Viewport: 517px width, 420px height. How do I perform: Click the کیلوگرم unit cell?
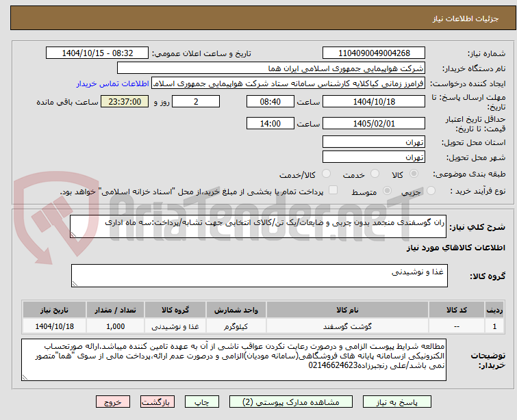pos(236,326)
